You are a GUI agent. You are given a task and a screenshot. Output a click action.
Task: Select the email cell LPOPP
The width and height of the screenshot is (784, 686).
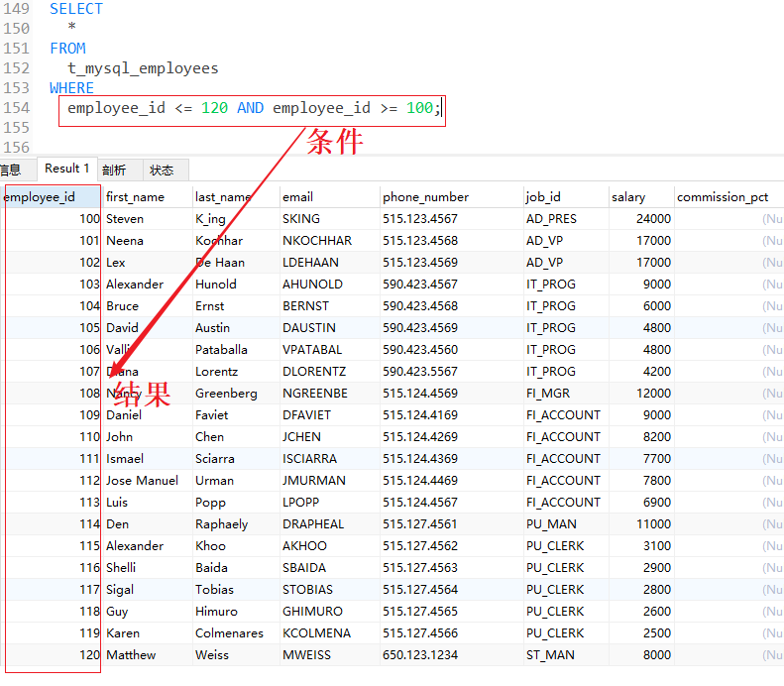tap(329, 503)
